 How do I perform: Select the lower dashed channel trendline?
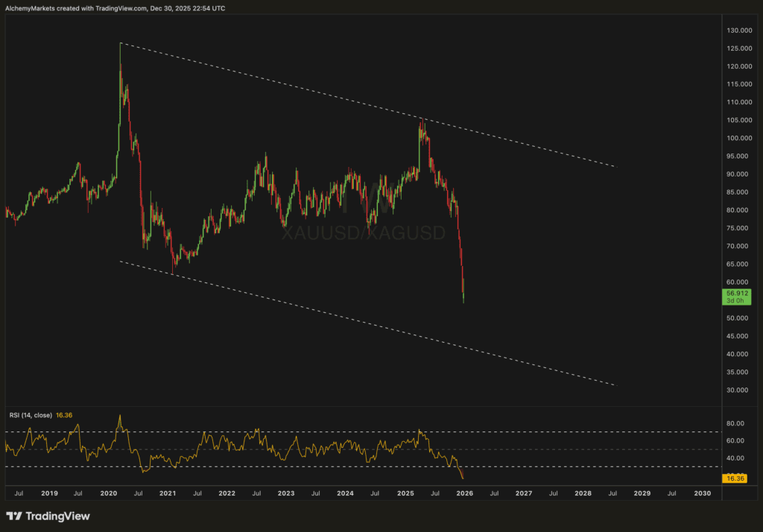(368, 323)
